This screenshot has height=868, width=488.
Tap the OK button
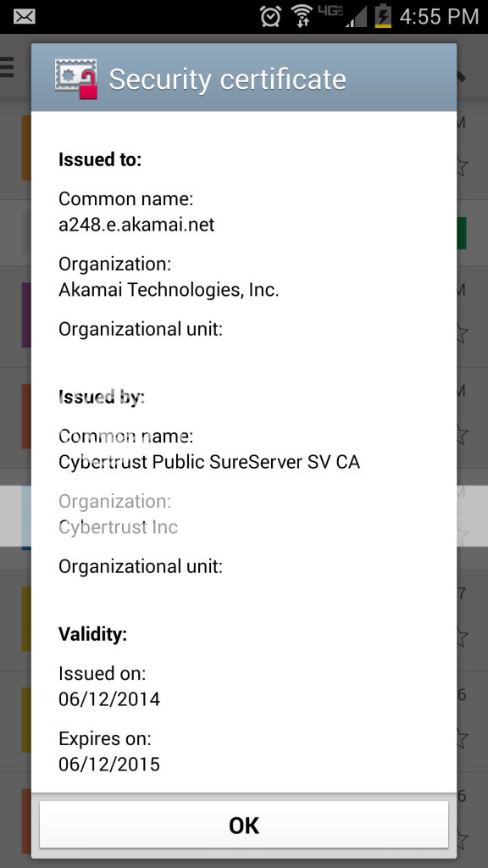[x=244, y=825]
